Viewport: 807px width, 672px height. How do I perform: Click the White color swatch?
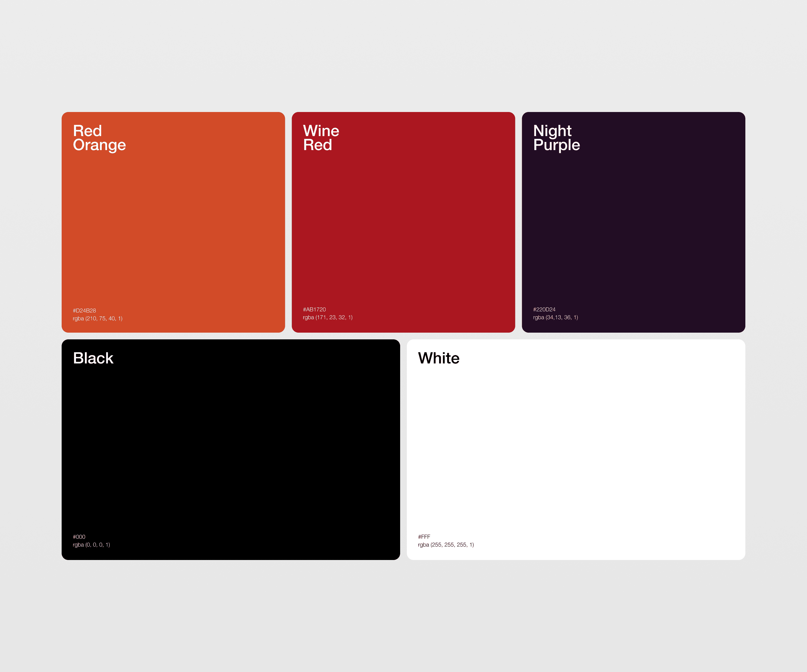576,449
